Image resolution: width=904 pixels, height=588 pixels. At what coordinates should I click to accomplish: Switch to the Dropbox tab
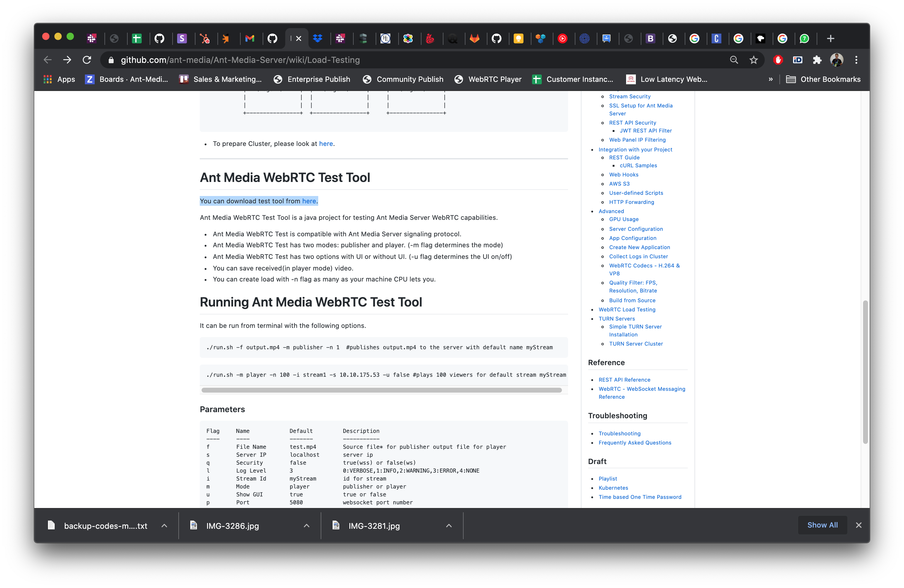(318, 38)
